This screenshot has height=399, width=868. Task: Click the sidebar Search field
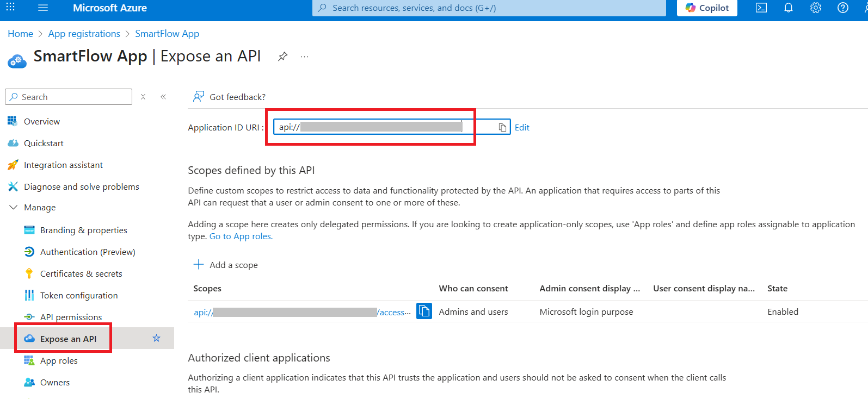[x=69, y=97]
